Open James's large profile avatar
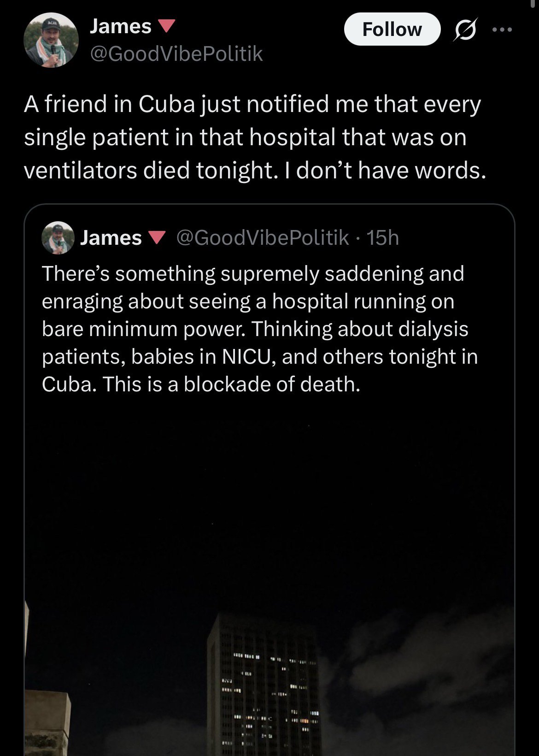 [51, 40]
